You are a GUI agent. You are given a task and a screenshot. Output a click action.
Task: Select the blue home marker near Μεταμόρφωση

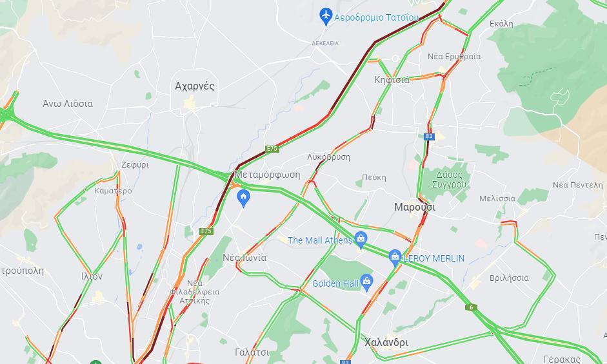243,198
